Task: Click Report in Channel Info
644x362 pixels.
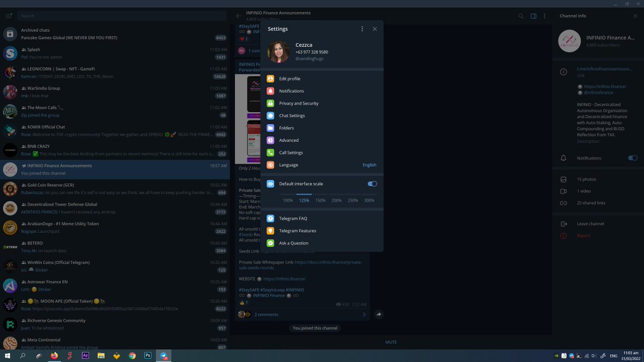Action: (583, 236)
